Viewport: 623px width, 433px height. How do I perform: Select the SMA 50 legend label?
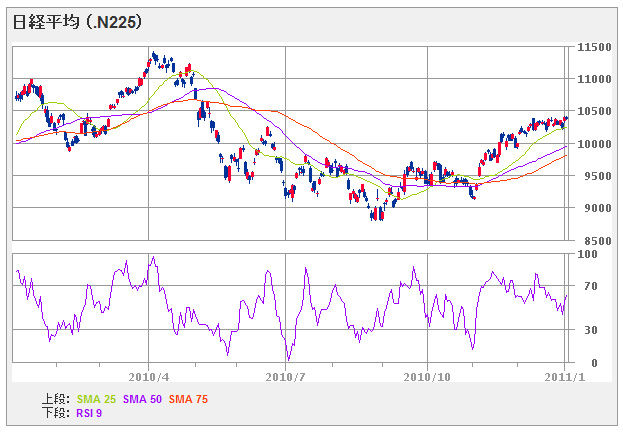click(142, 399)
